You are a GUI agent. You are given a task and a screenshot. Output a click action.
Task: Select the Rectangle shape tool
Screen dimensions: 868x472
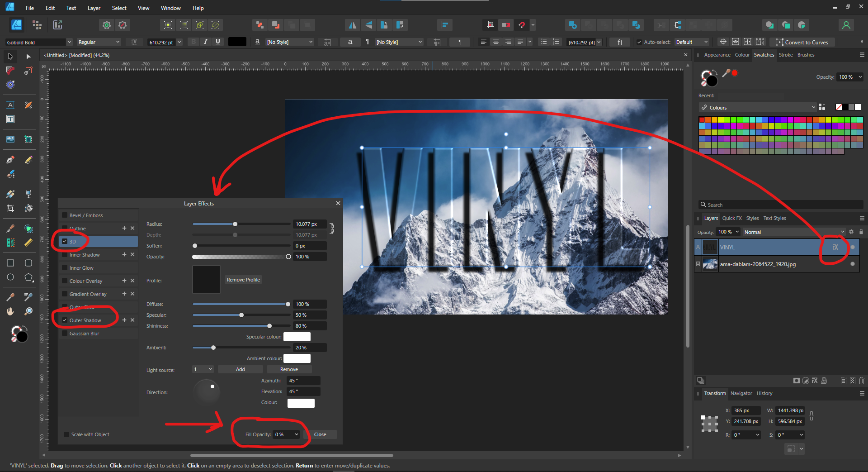(10, 263)
